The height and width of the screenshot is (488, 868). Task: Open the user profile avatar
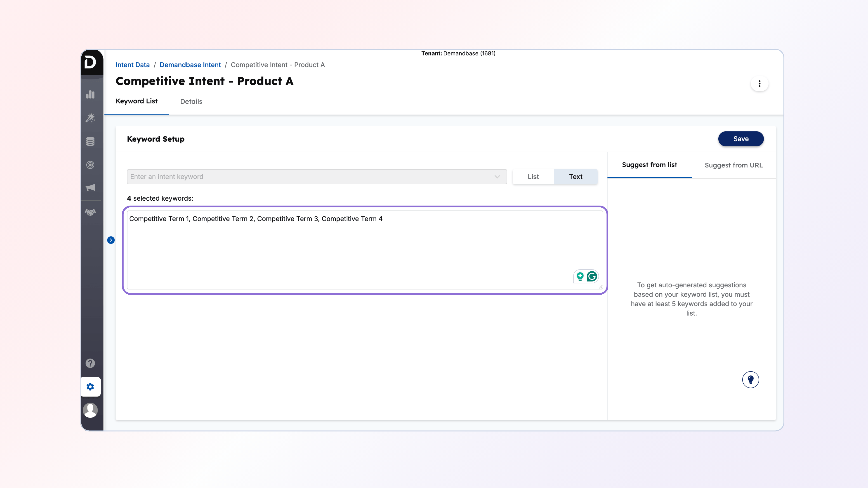click(x=90, y=410)
